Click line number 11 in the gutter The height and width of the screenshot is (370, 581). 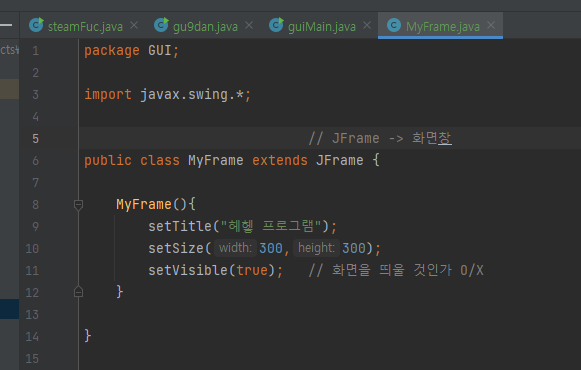(32, 270)
